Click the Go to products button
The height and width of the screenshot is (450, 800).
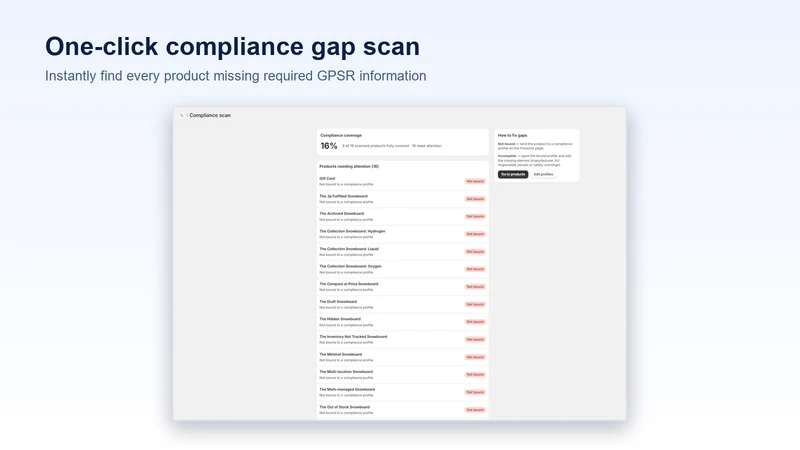(513, 174)
